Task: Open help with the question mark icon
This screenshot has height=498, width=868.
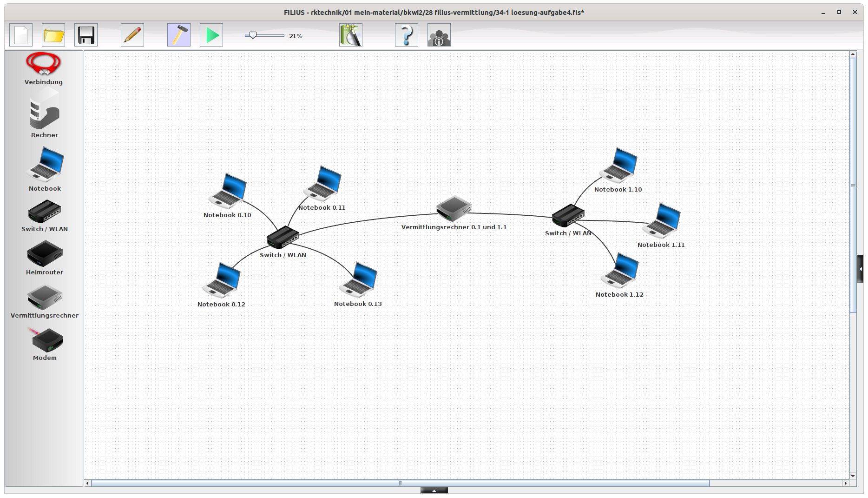Action: click(x=407, y=35)
